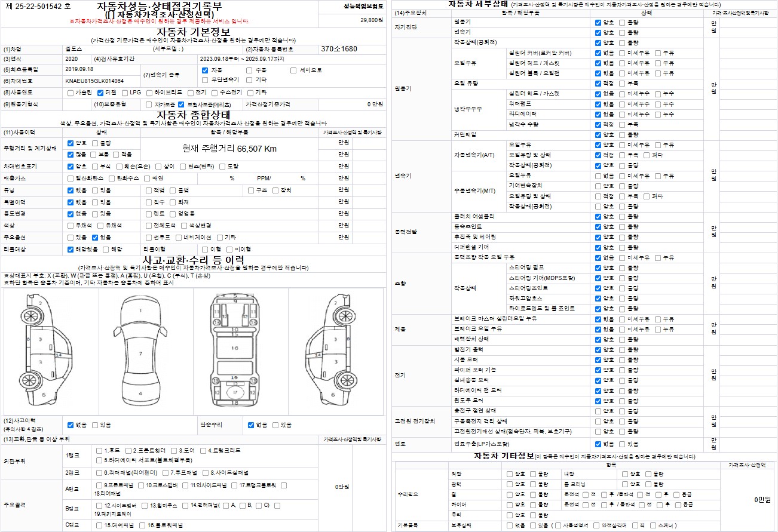The image size is (778, 532).
Task: Tick 9.프론트패널 in A랭크
Action: (99, 485)
